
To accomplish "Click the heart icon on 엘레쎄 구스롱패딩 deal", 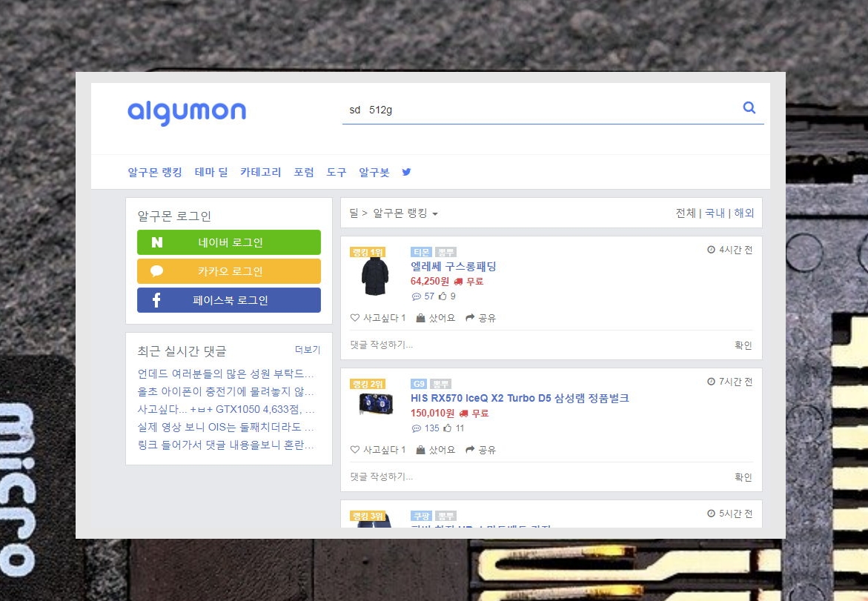I will (355, 318).
